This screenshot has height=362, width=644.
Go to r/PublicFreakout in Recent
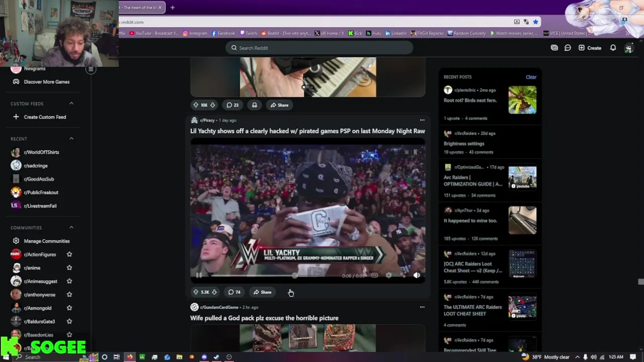tap(41, 193)
